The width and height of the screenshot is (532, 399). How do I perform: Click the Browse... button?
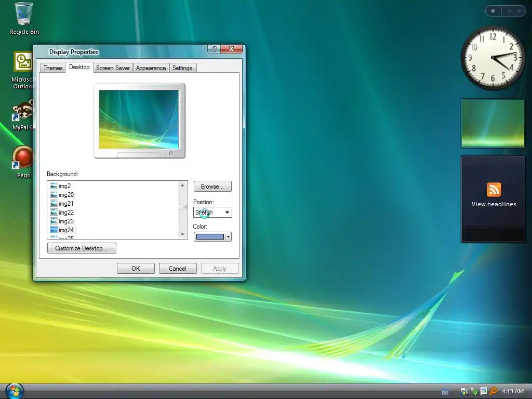212,187
